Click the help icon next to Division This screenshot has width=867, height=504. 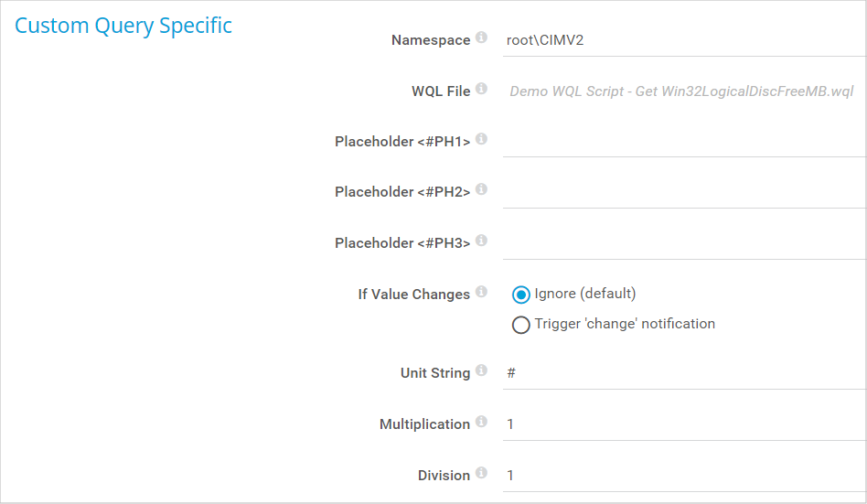pyautogui.click(x=481, y=474)
